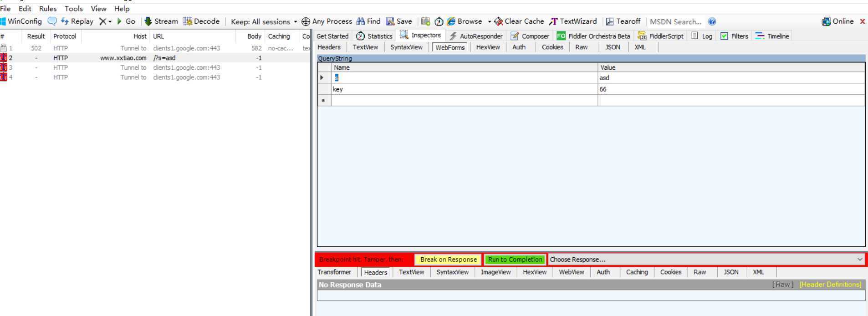This screenshot has width=868, height=316.
Task: Open the Rules menu
Action: 48,9
